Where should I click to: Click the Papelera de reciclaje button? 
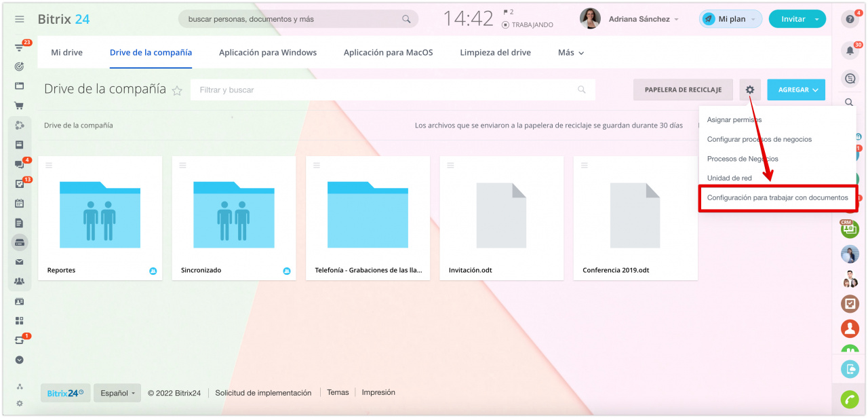pyautogui.click(x=683, y=90)
